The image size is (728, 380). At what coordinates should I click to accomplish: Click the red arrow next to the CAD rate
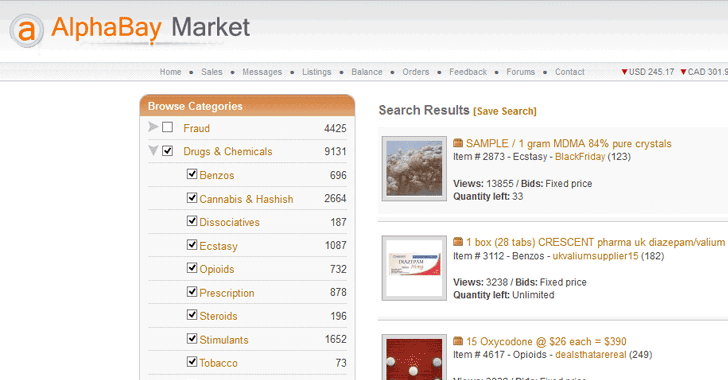pyautogui.click(x=683, y=72)
